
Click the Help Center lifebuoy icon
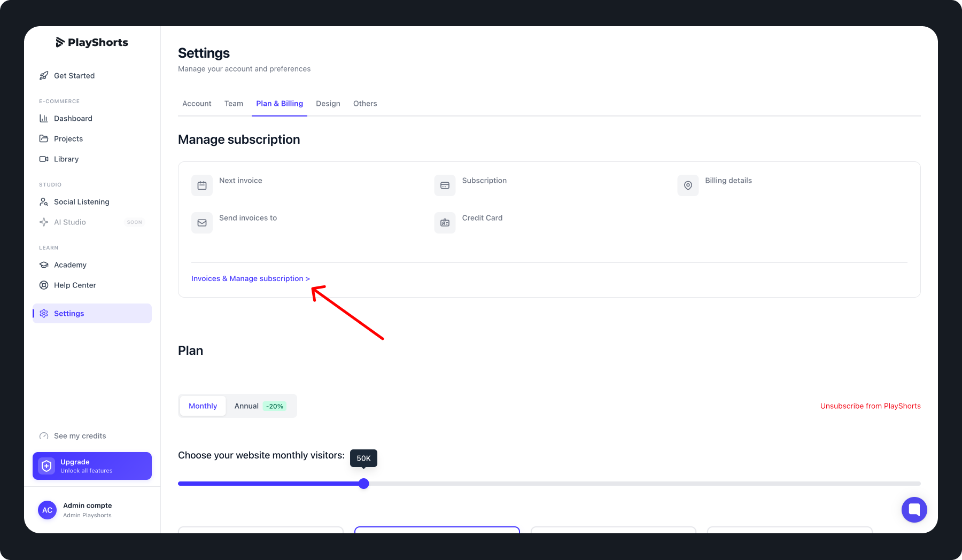(x=44, y=285)
